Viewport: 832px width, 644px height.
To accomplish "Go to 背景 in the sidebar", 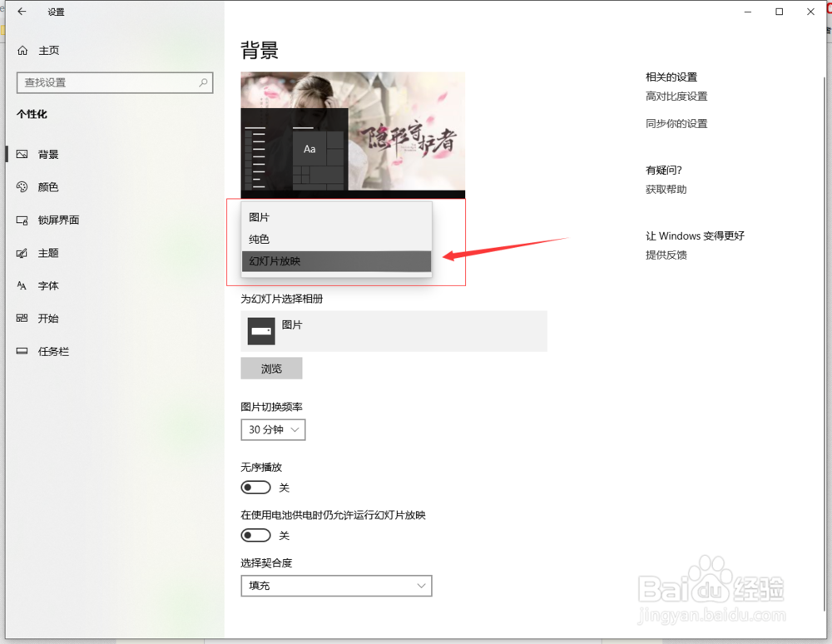I will tap(48, 155).
